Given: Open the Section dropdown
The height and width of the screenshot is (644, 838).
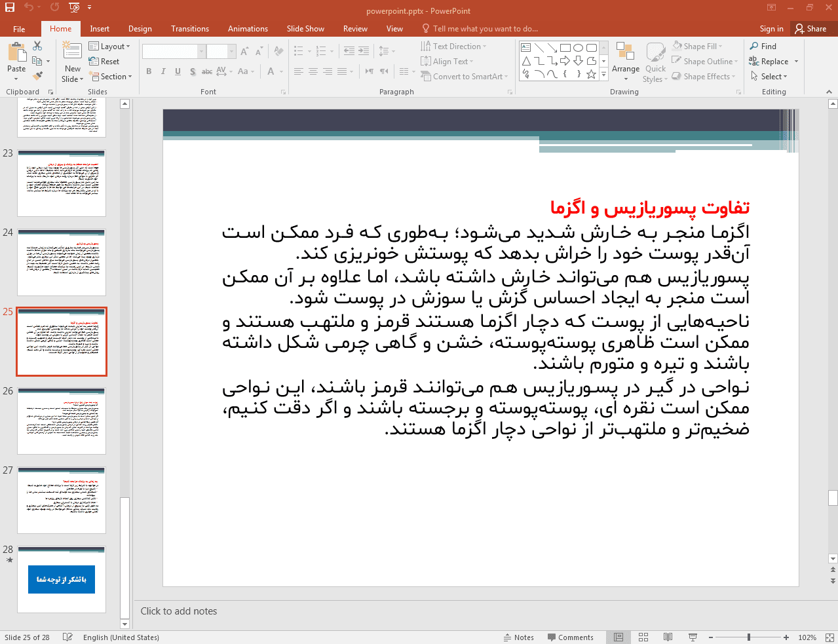Looking at the screenshot, I should (x=110, y=77).
